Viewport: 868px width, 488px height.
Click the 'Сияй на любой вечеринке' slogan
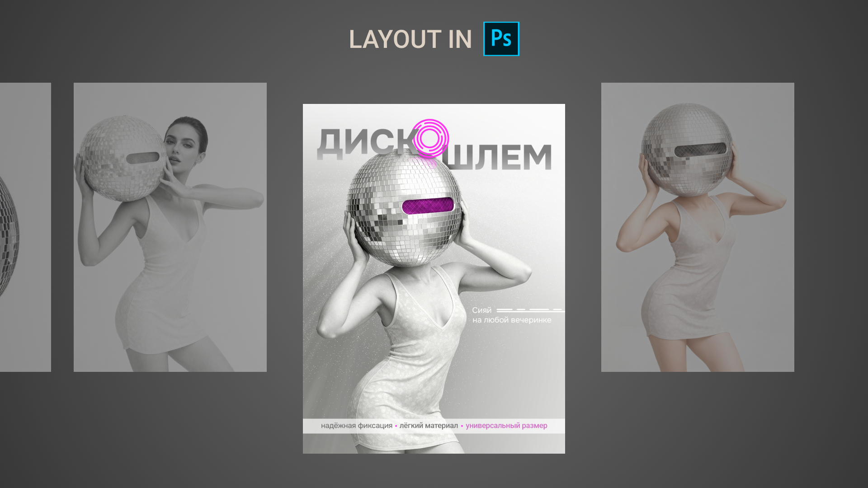512,315
